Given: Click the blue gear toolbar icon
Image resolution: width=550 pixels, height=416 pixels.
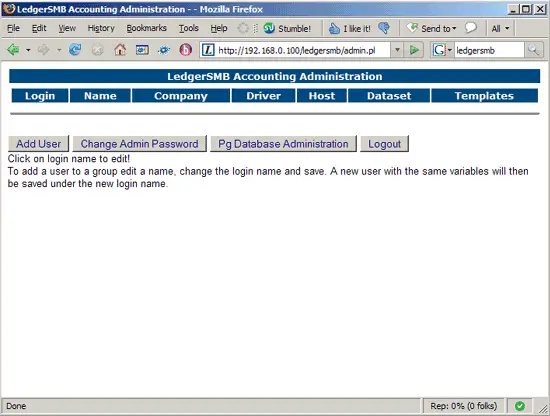Looking at the screenshot, I should pyautogui.click(x=164, y=50).
